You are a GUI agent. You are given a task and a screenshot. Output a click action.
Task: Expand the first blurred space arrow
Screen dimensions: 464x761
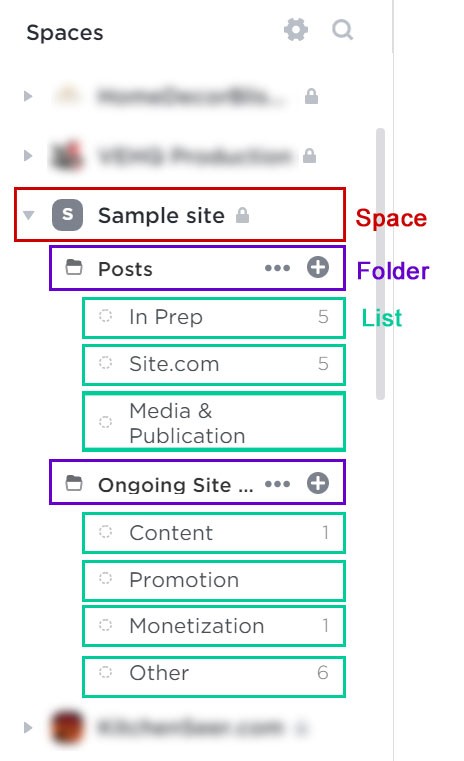click(28, 96)
